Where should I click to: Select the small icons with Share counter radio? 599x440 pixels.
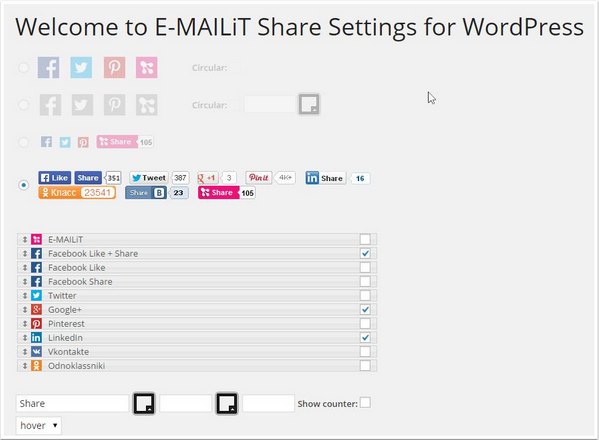pos(24,142)
